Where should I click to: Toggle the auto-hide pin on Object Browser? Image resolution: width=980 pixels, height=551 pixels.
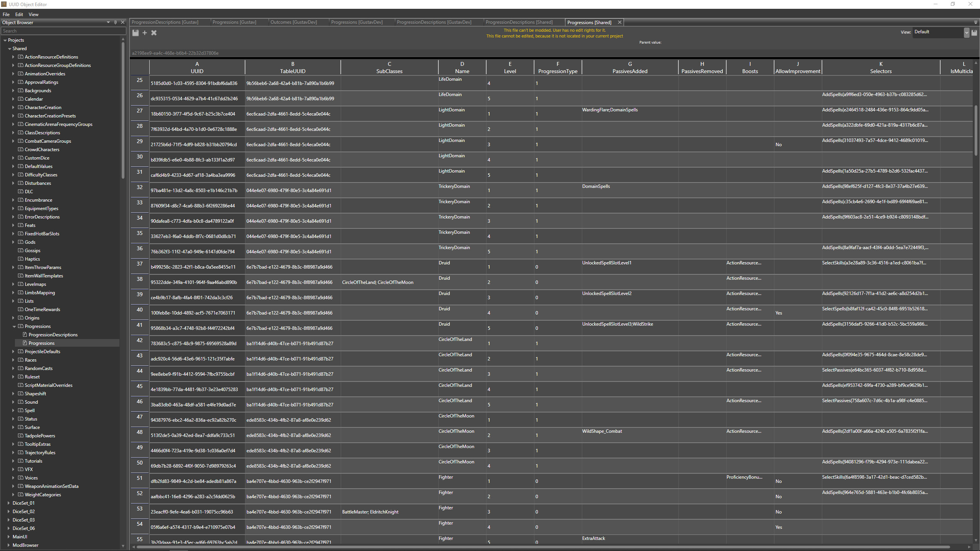tap(115, 22)
